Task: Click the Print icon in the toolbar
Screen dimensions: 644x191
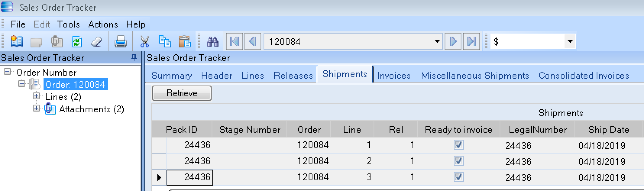Action: [x=120, y=41]
